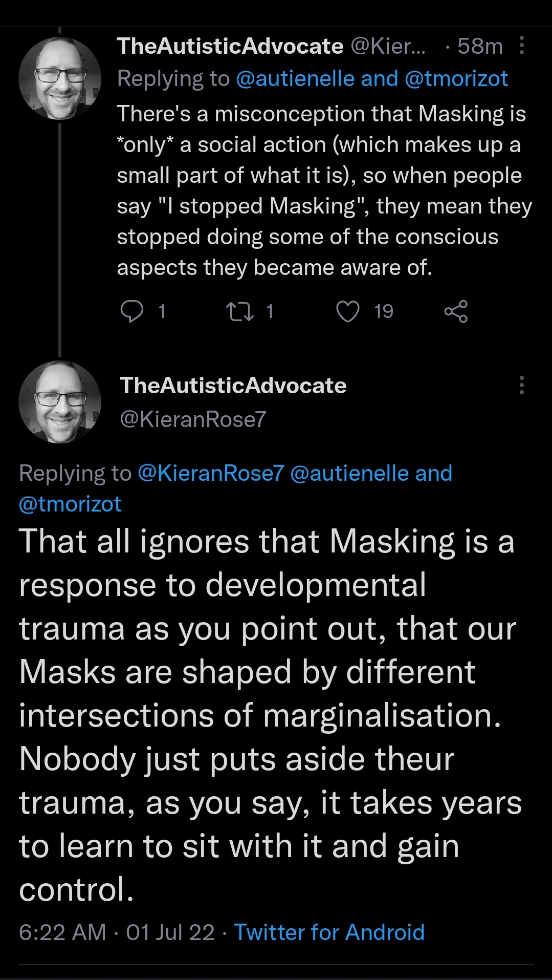The height and width of the screenshot is (980, 552).
Task: Click the Twitter for Android source link
Action: click(329, 932)
